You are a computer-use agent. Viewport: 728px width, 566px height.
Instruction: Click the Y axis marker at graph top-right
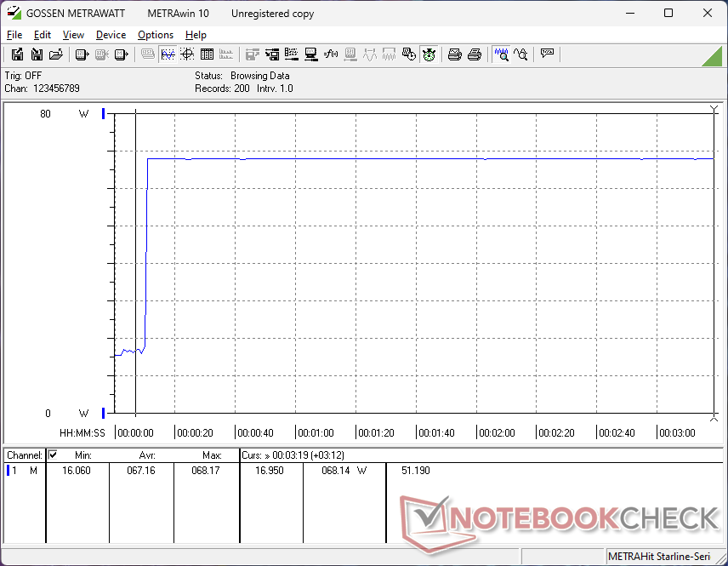pos(714,110)
